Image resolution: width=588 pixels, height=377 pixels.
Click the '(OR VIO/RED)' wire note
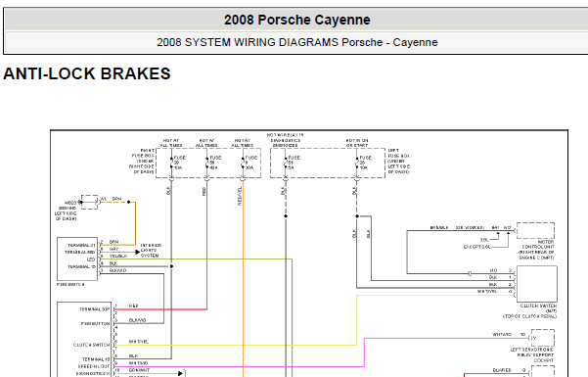coord(470,227)
